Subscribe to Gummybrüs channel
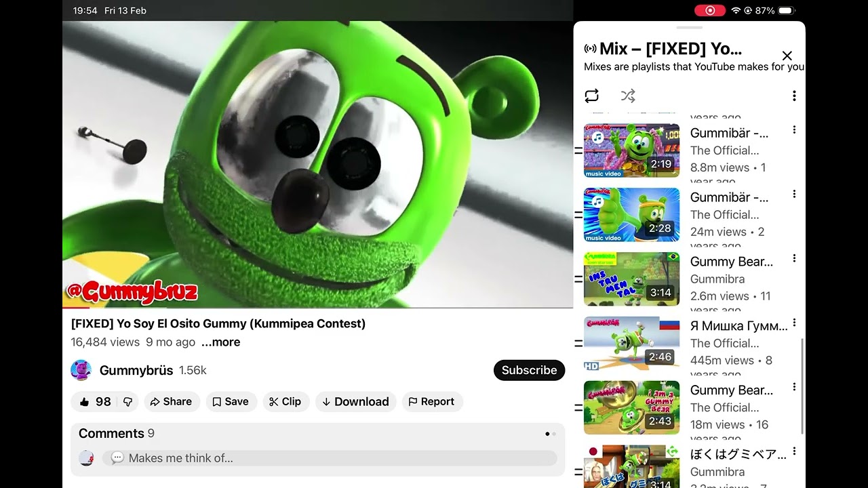The width and height of the screenshot is (868, 488). (x=529, y=370)
